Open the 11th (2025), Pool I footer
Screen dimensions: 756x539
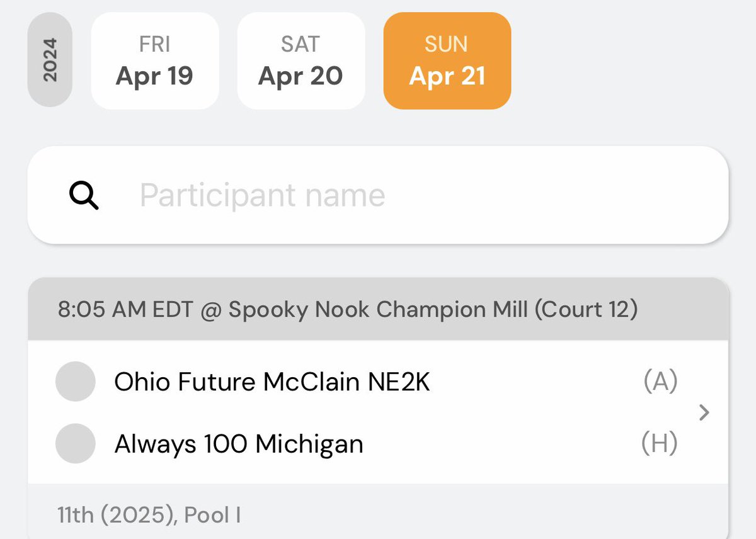(149, 515)
